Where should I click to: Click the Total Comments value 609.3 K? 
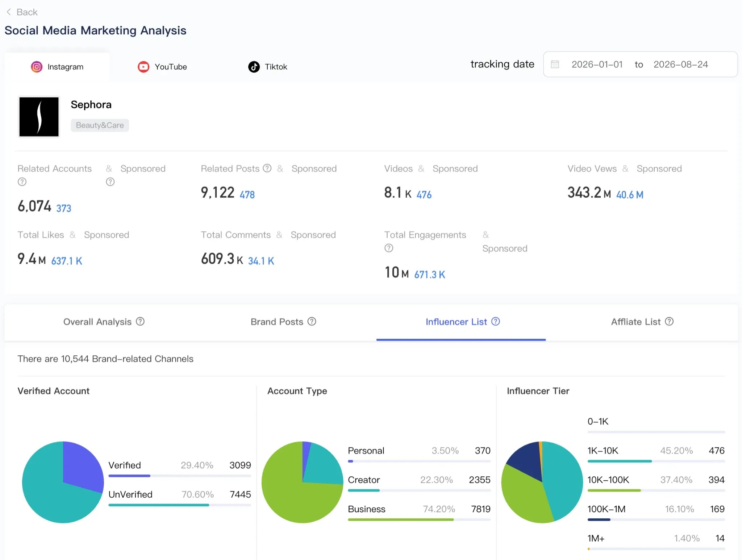click(x=222, y=259)
